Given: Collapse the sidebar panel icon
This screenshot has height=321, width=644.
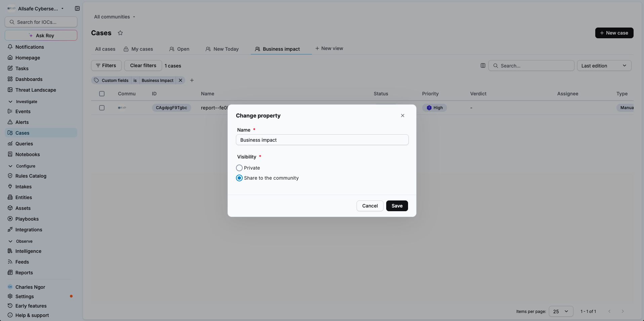Looking at the screenshot, I should [x=77, y=8].
